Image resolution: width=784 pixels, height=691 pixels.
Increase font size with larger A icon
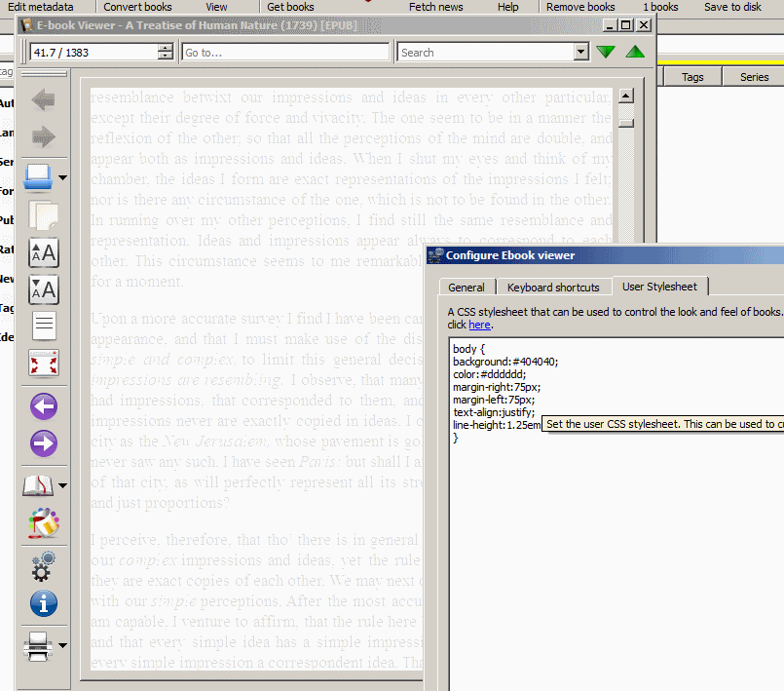[x=44, y=252]
